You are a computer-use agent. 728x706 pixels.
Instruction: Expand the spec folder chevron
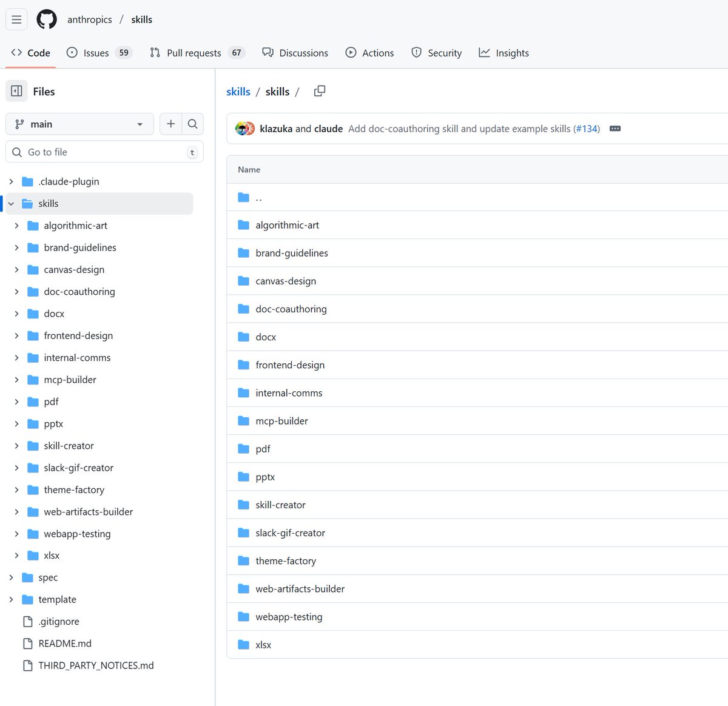pos(11,577)
